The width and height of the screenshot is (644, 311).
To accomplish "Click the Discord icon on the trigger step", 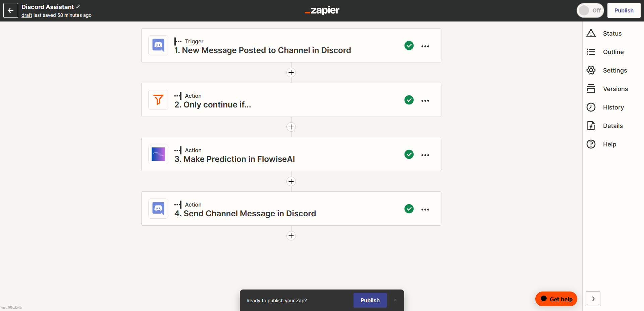I will (x=158, y=45).
